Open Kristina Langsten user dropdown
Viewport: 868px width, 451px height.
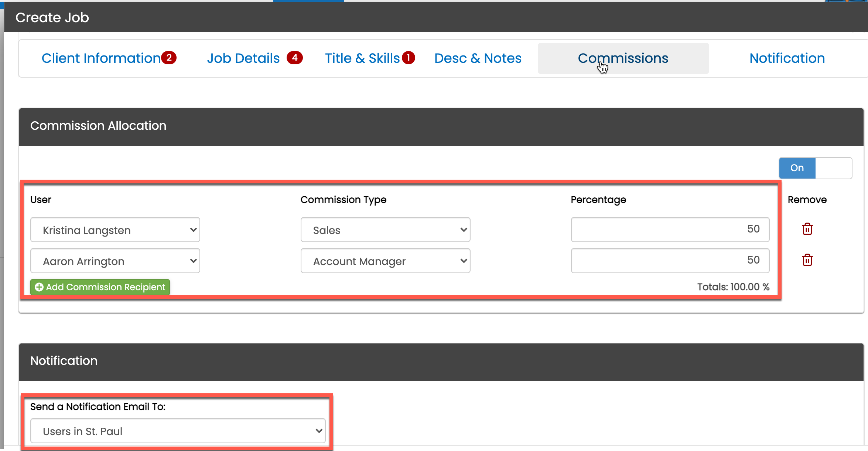click(x=115, y=230)
